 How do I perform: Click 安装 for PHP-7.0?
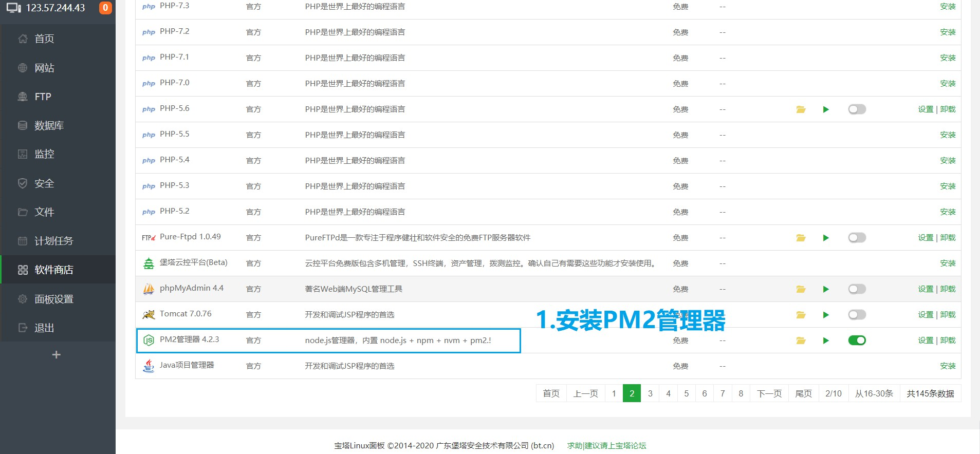(x=948, y=84)
